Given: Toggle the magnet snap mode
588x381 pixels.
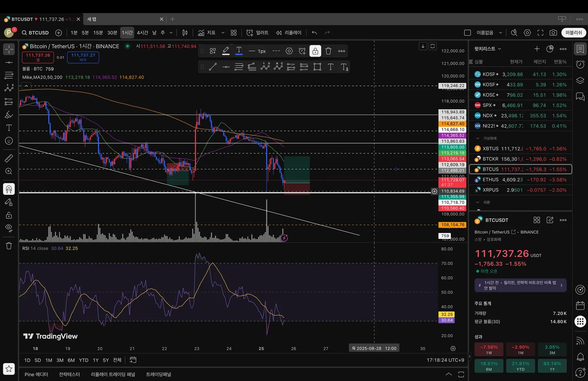Looking at the screenshot, I should tap(9, 189).
